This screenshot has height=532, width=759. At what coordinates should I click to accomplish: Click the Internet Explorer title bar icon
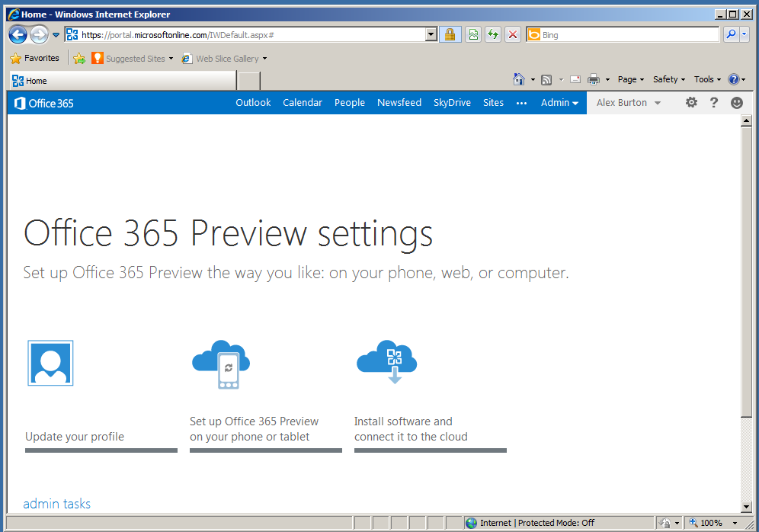coord(14,14)
